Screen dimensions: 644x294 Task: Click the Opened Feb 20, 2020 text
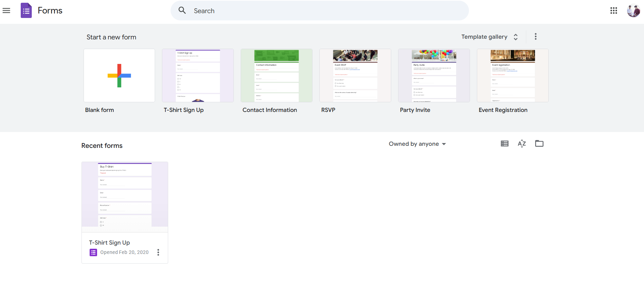[x=124, y=252]
